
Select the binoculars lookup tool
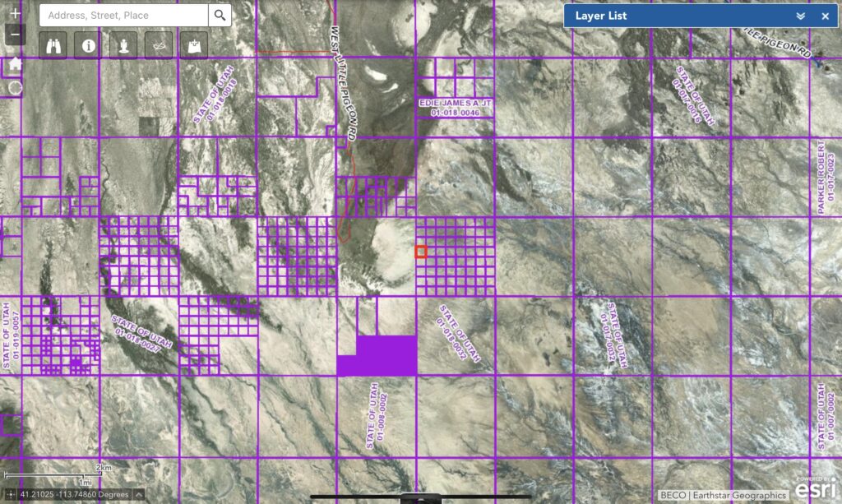point(53,44)
